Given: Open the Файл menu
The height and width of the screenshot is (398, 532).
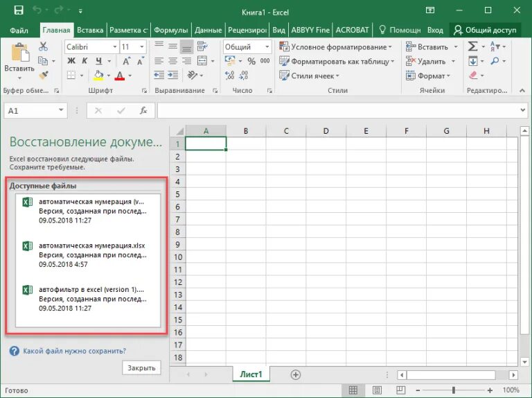Looking at the screenshot, I should pos(19,31).
